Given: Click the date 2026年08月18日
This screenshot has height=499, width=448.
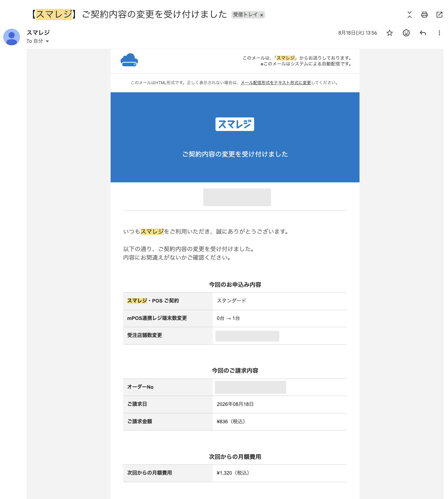Looking at the screenshot, I should (x=235, y=404).
